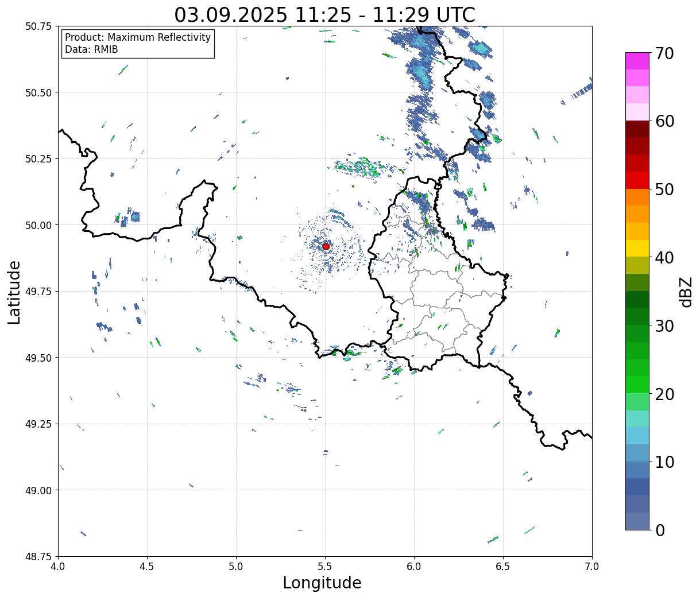Viewport: 700px width, 597px height.
Task: Click the 'Data: RMIB' legend text
Action: point(91,50)
